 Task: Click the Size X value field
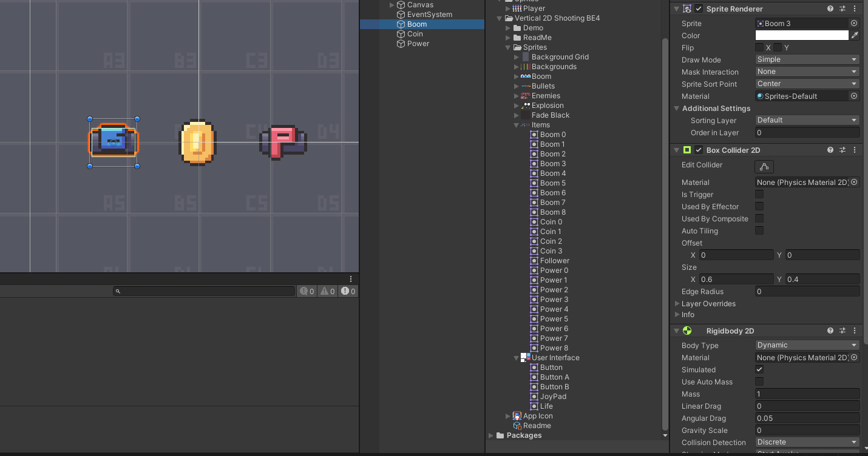click(736, 279)
